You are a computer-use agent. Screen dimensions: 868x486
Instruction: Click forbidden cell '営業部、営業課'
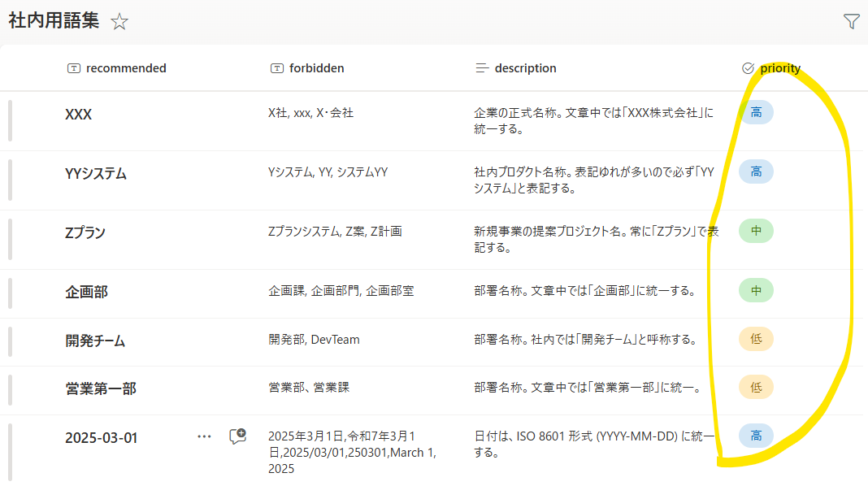[309, 388]
